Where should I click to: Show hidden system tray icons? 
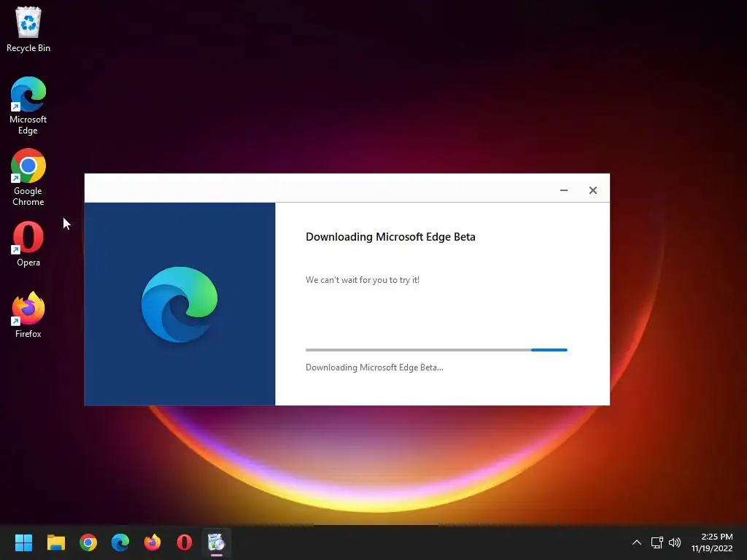pyautogui.click(x=636, y=542)
